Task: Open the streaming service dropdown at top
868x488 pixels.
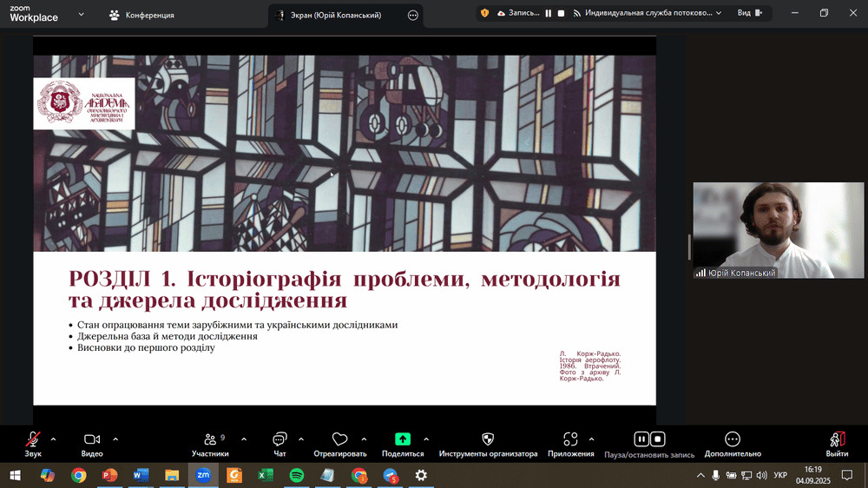Action: (718, 13)
